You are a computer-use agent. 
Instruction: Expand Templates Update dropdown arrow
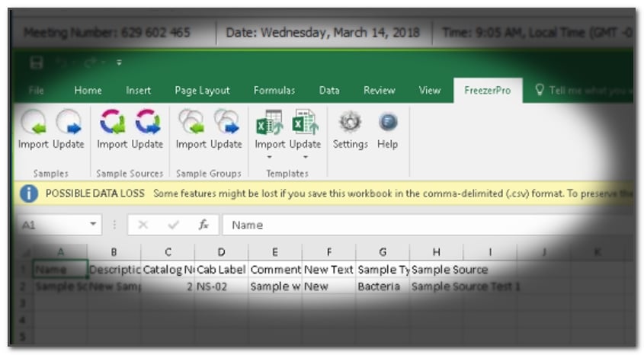305,157
